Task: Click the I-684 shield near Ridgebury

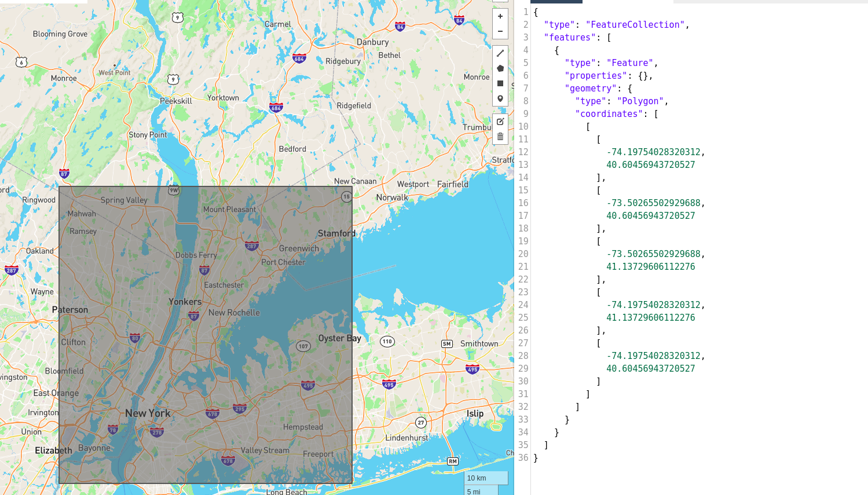Action: (x=299, y=58)
